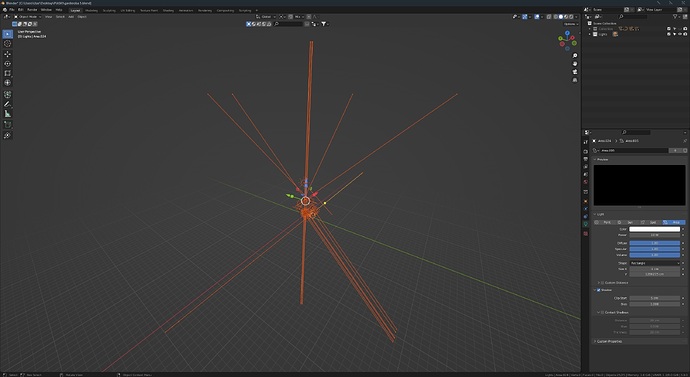
Task: Open the Render menu
Action: click(32, 10)
